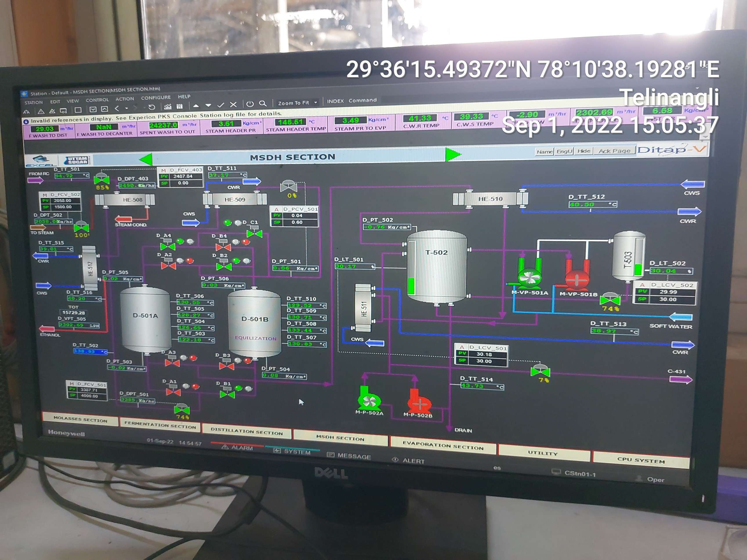Image resolution: width=747 pixels, height=560 pixels.
Task: Open the CONTROL menu
Action: (97, 100)
